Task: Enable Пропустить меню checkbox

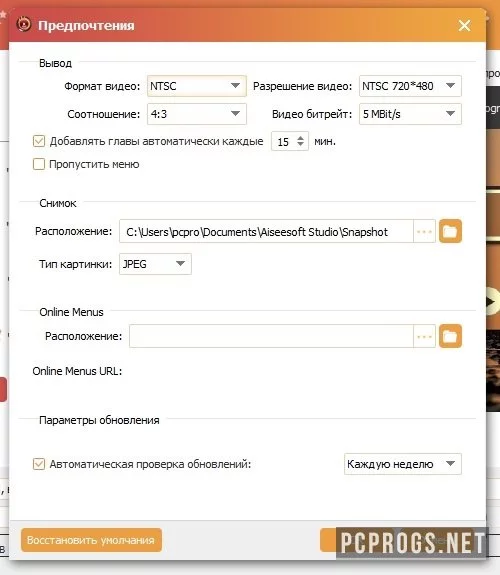Action: tap(39, 164)
